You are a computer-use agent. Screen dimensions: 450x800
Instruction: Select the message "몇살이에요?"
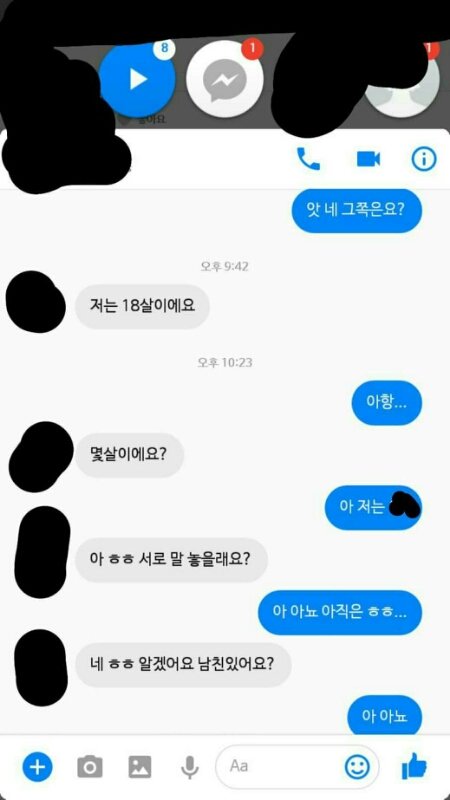pos(129,455)
